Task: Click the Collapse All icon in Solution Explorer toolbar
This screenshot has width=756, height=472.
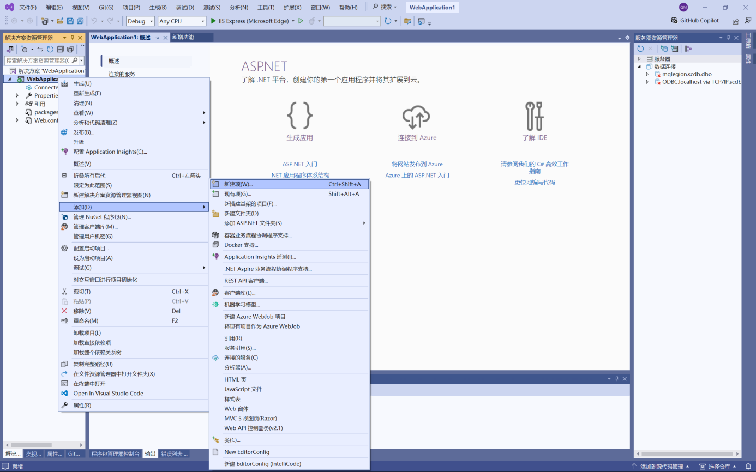Action: coord(60,49)
